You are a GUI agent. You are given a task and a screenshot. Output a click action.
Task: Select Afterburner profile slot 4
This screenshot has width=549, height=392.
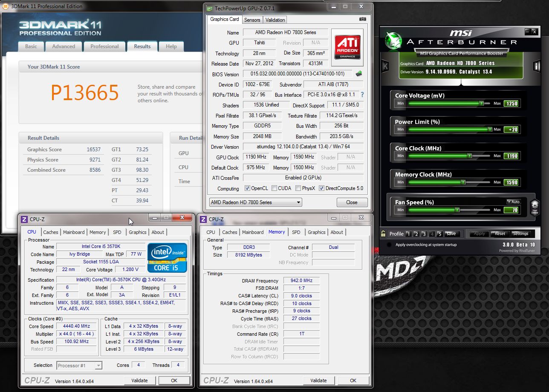pyautogui.click(x=432, y=233)
